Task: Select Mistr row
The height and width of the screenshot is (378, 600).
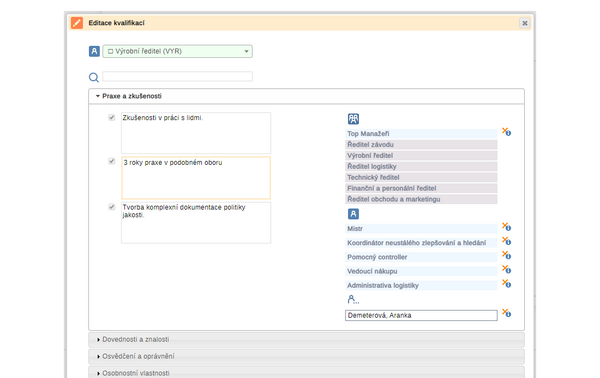Action: tap(421, 229)
